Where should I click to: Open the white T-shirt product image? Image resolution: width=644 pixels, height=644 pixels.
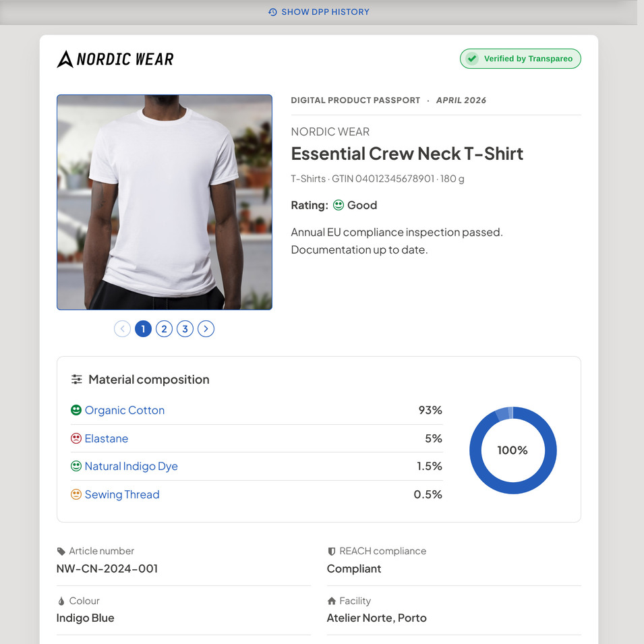(165, 202)
